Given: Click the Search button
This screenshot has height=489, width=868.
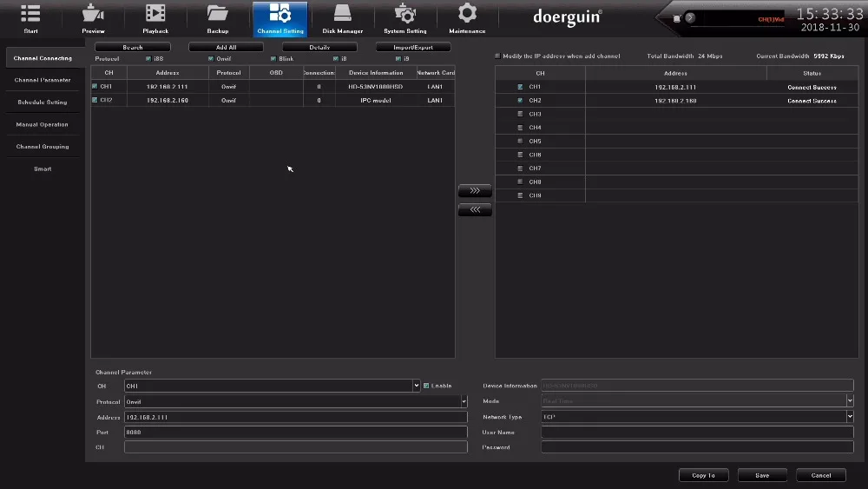Looking at the screenshot, I should click(132, 47).
